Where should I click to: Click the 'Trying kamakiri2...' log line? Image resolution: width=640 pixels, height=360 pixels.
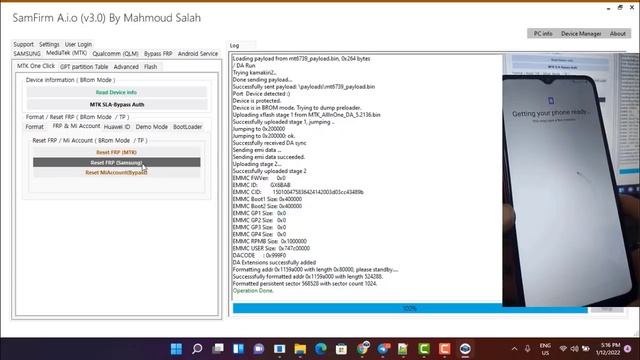[254, 73]
